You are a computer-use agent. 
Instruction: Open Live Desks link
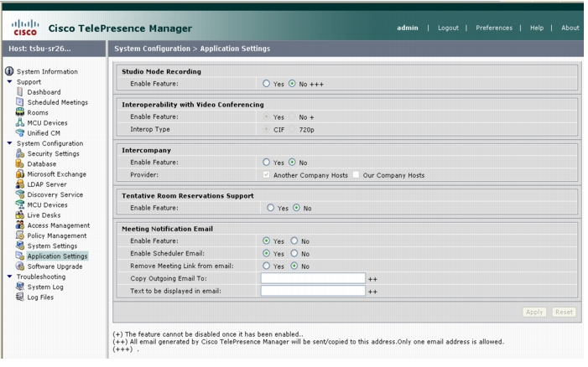pos(44,215)
